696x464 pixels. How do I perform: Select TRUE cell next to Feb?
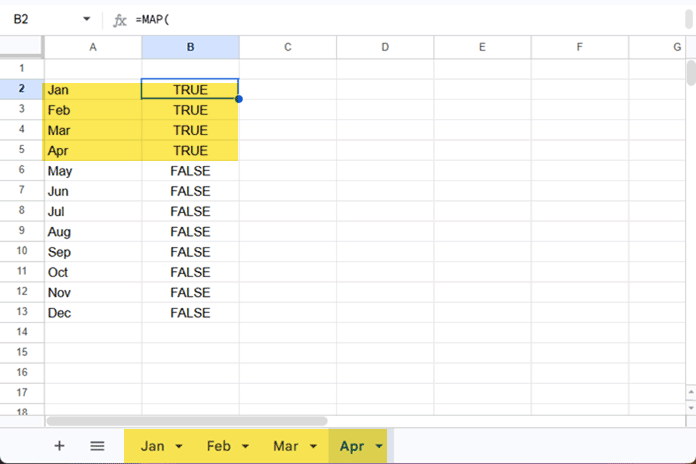pyautogui.click(x=190, y=110)
